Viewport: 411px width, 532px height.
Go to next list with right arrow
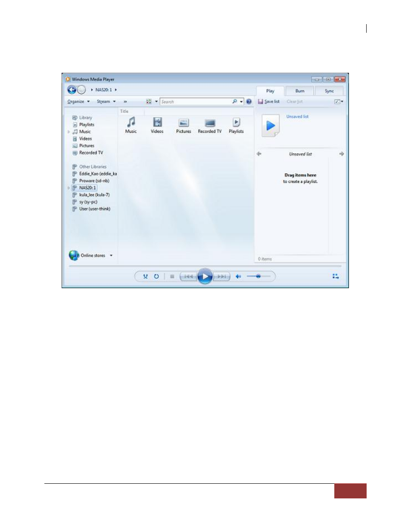342,154
